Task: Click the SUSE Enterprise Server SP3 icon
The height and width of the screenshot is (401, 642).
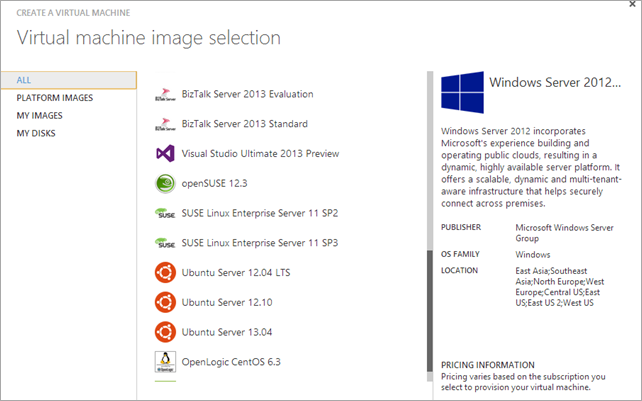Action: pyautogui.click(x=166, y=243)
